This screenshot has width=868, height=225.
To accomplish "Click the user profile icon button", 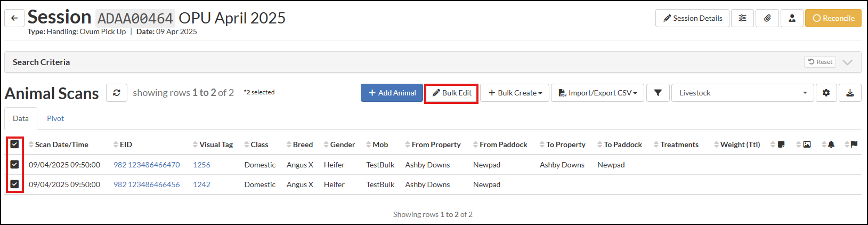I will pos(792,18).
